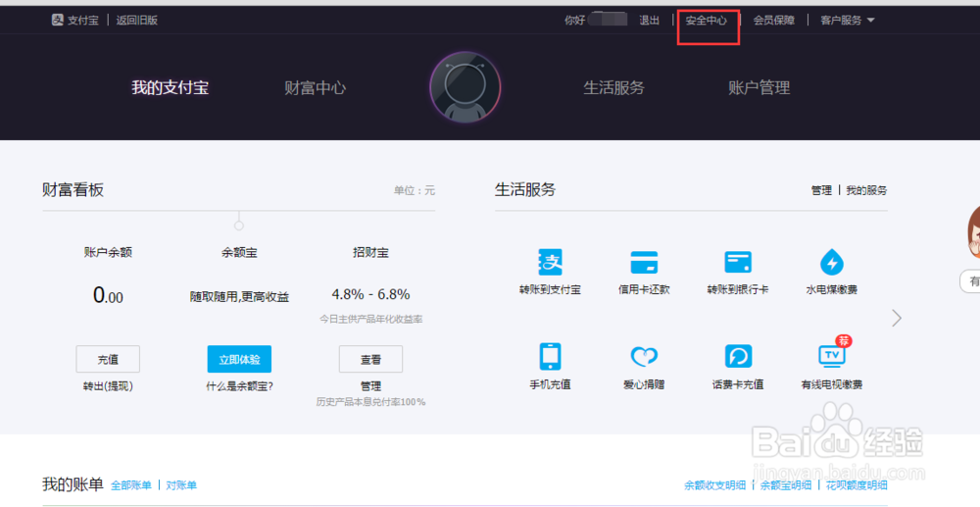Open 爱心捐赠 heart donation icon
The height and width of the screenshot is (507, 980).
(x=644, y=356)
